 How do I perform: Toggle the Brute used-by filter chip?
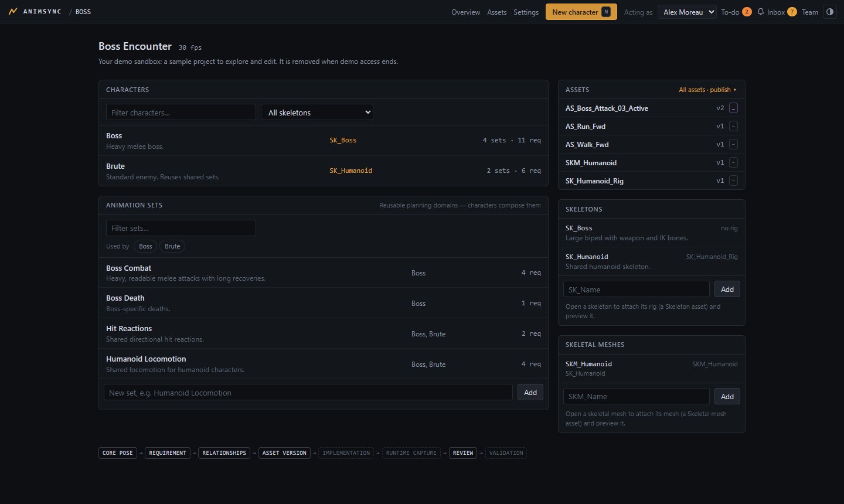coord(172,246)
